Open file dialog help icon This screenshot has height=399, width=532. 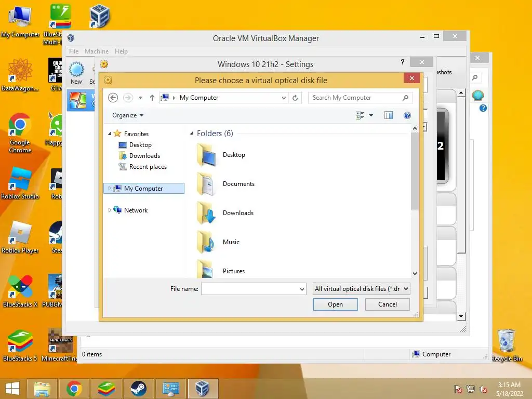(x=407, y=115)
